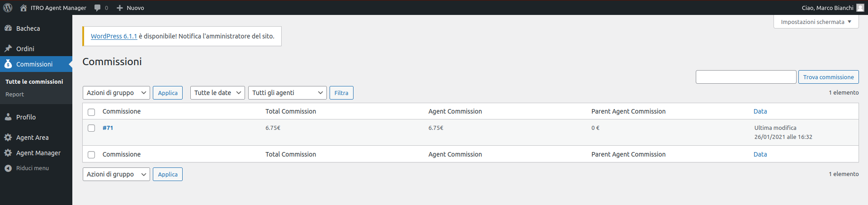
Task: Click the Filtra button
Action: point(341,93)
